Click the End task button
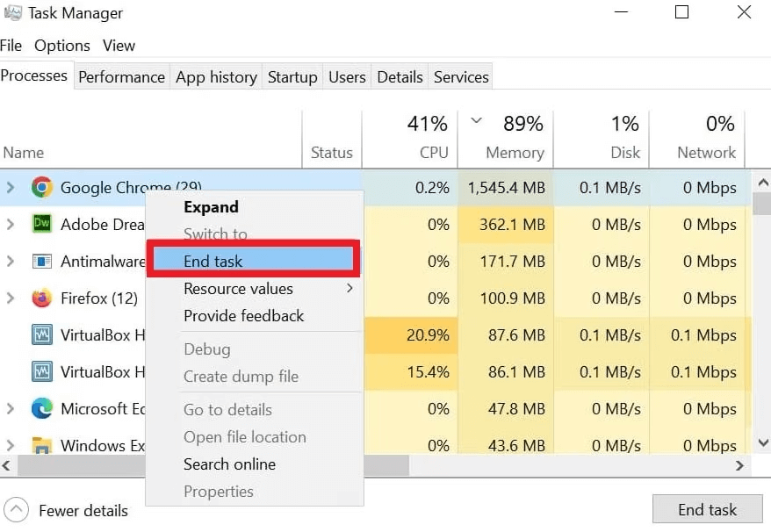This screenshot has height=532, width=771. [x=708, y=509]
